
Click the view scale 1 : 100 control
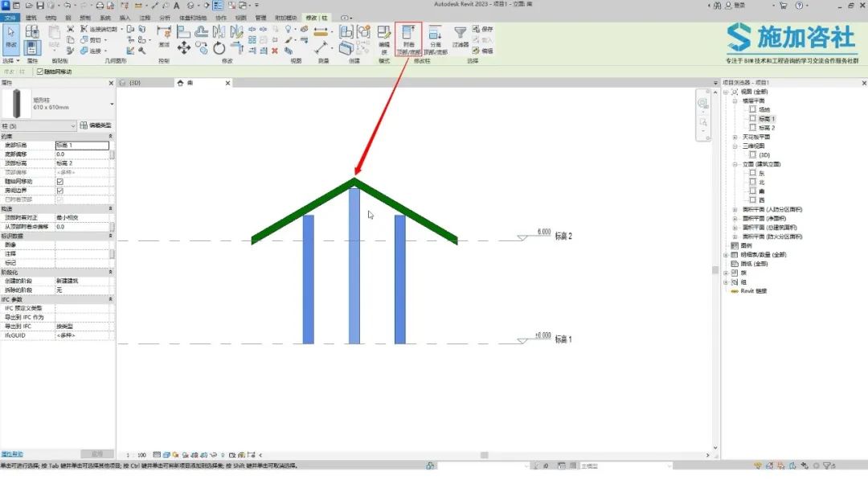(136, 455)
